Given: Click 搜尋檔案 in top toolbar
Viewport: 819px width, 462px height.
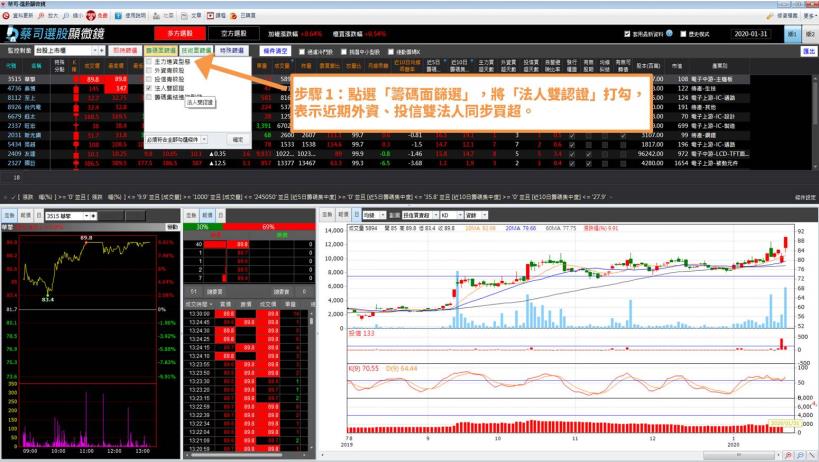Looking at the screenshot, I should [787, 16].
